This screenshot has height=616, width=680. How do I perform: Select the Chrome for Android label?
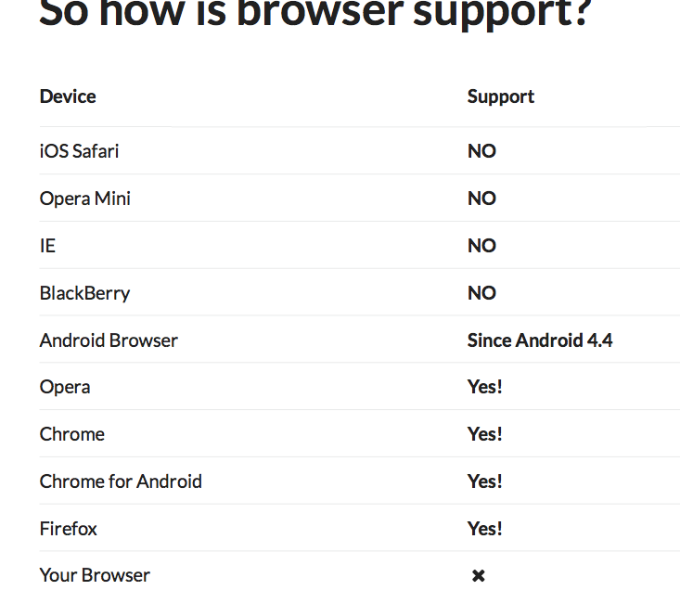[x=121, y=481]
